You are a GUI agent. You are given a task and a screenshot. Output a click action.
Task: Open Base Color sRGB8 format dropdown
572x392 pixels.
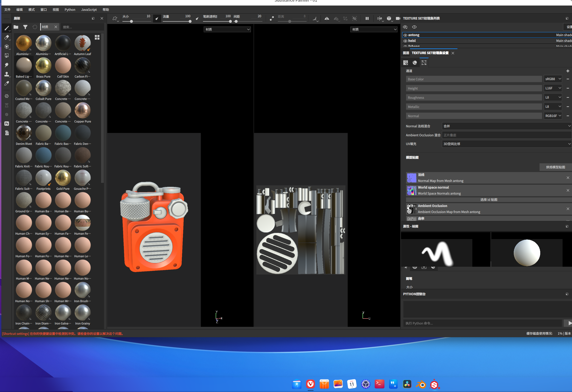(x=553, y=79)
